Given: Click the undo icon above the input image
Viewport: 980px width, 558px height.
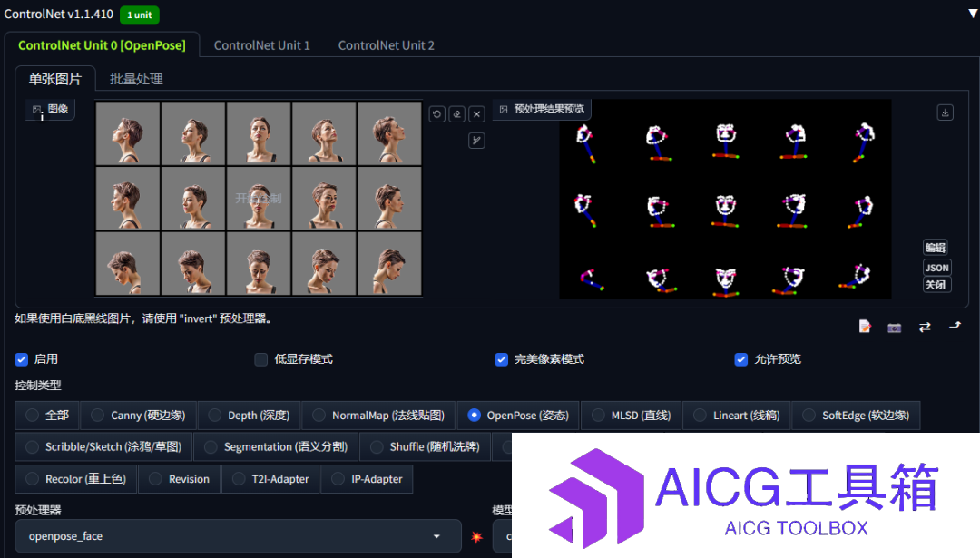Looking at the screenshot, I should coord(436,114).
